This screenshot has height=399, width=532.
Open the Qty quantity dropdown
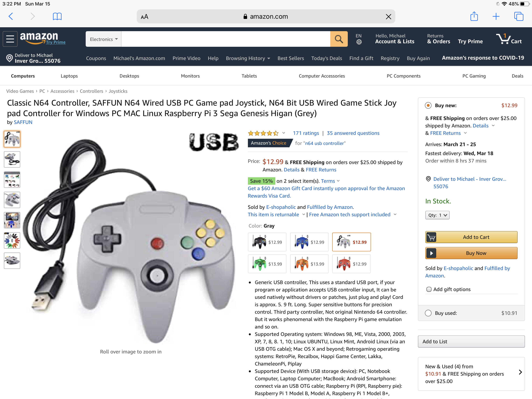[437, 215]
